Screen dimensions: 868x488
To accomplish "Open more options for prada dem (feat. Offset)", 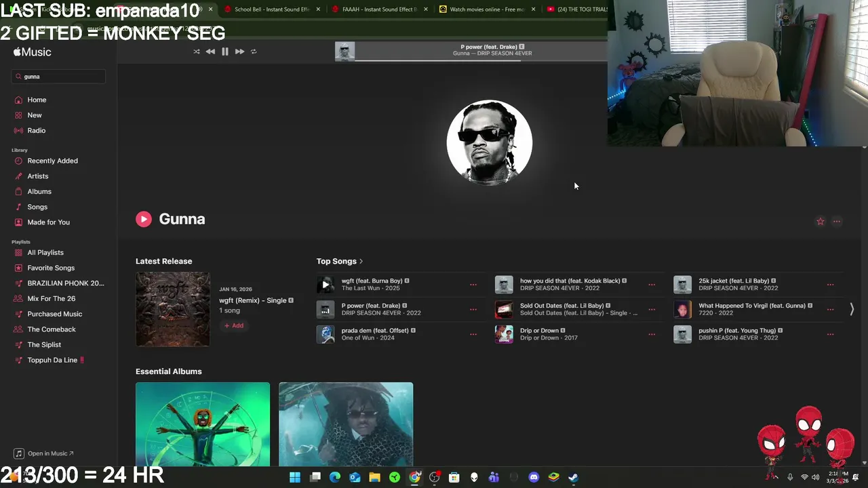I will (473, 334).
